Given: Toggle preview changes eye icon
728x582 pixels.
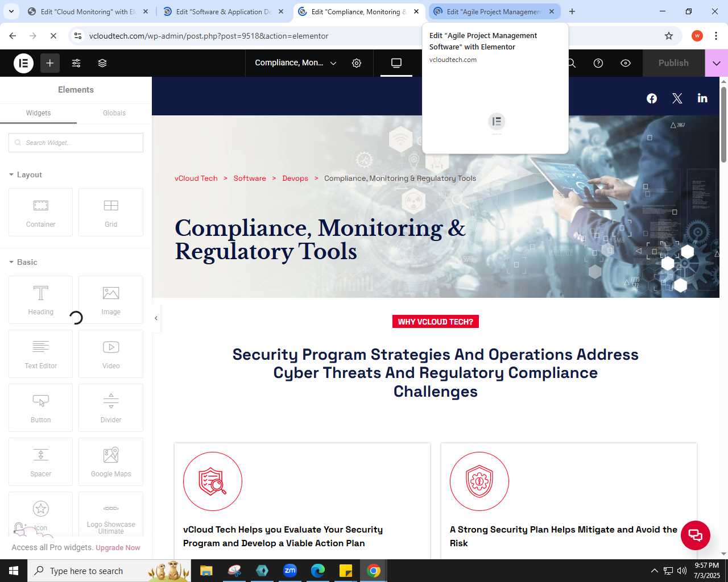Looking at the screenshot, I should click(x=626, y=63).
